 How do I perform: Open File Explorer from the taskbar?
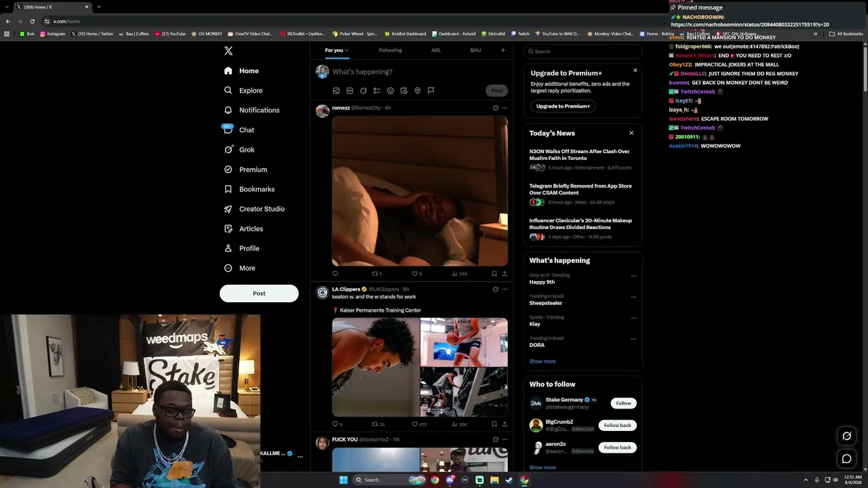click(494, 480)
